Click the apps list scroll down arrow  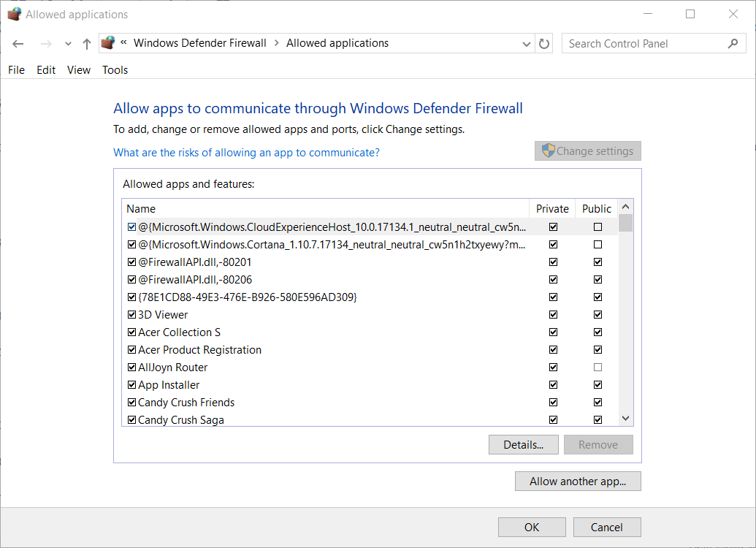point(625,419)
